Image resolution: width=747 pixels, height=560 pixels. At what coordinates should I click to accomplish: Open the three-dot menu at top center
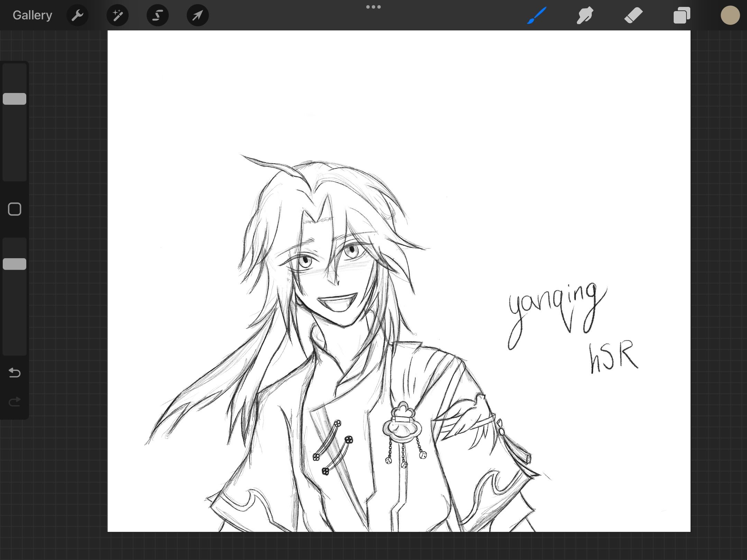(373, 7)
